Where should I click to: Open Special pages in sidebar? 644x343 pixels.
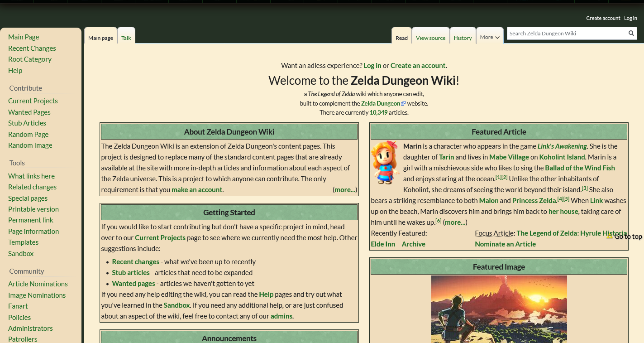[28, 198]
